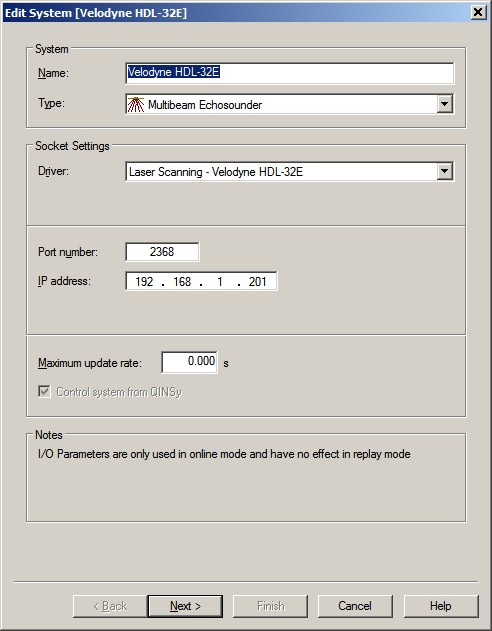Screen dimensions: 492x631
Task: Click the last IP octet 201
Action: point(257,281)
